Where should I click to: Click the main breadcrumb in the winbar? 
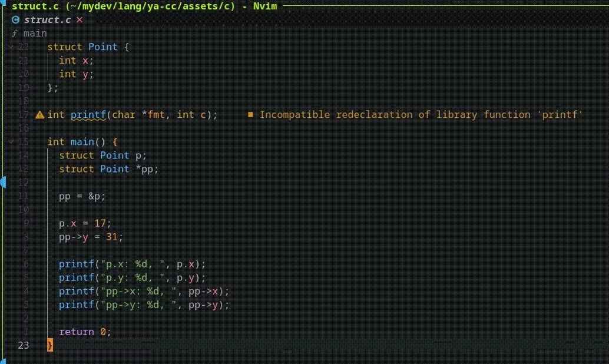(35, 34)
